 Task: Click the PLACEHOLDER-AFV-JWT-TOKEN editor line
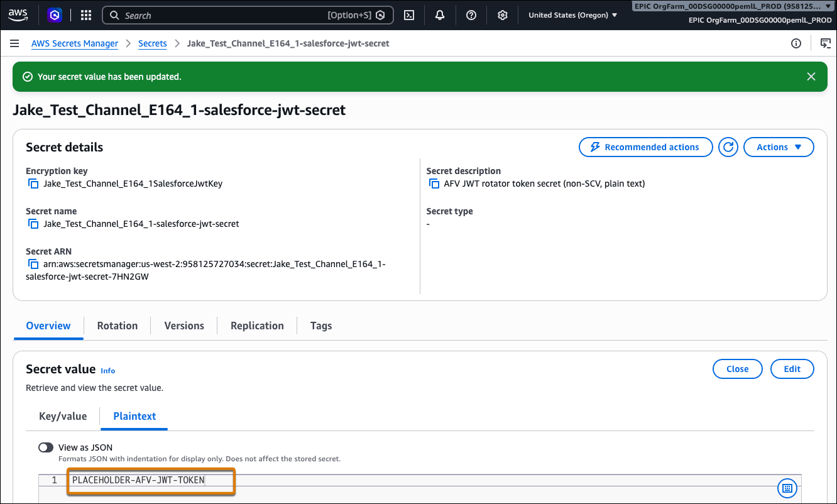point(138,480)
